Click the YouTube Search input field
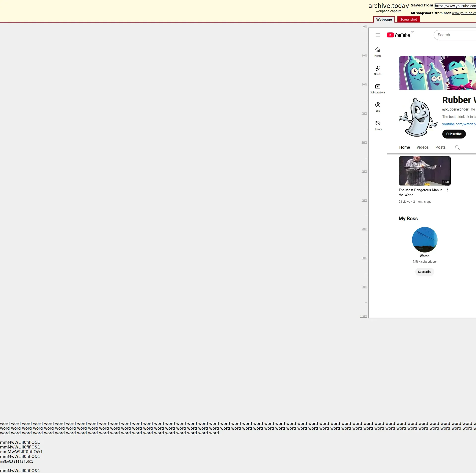 (x=455, y=35)
